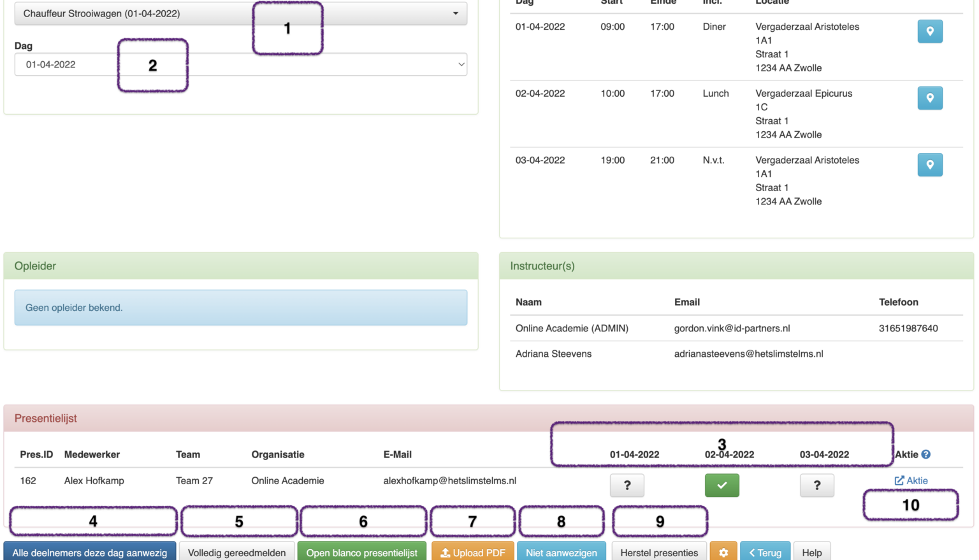Open the Help page
The width and height of the screenshot is (979, 560).
click(x=811, y=552)
